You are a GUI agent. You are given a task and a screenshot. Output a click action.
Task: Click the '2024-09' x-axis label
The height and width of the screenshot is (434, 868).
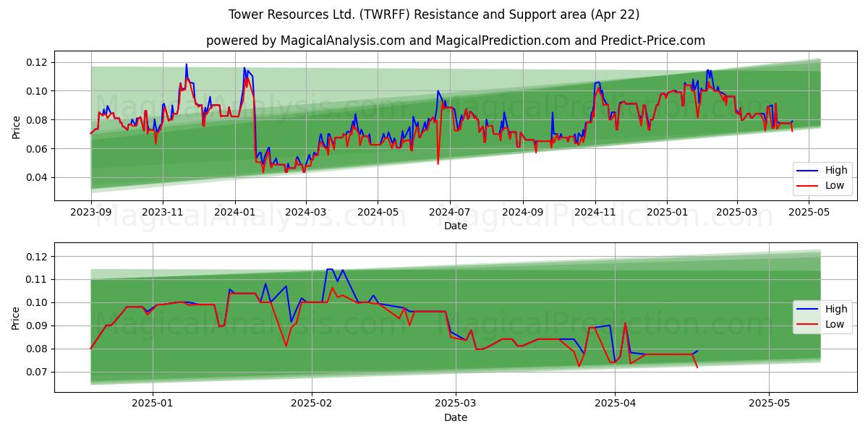[x=522, y=213]
